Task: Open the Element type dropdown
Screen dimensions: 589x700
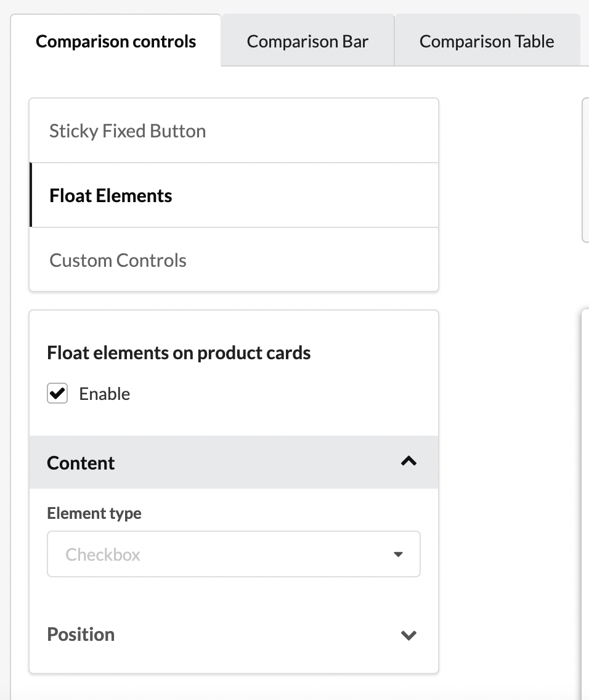Action: point(234,555)
